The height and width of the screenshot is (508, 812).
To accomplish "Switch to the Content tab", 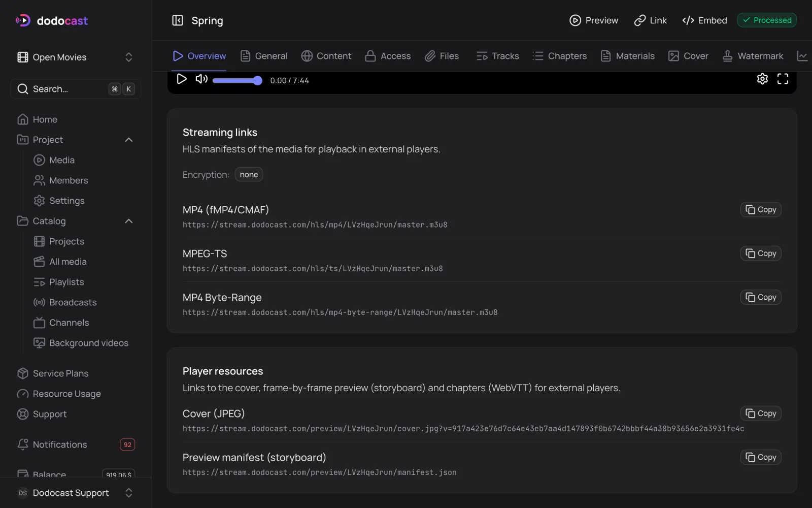I will [326, 56].
